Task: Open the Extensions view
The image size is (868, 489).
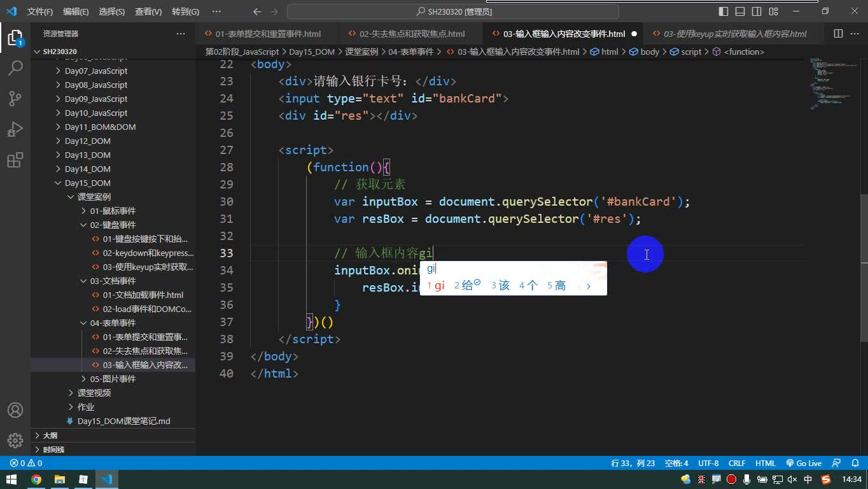Action: click(15, 159)
